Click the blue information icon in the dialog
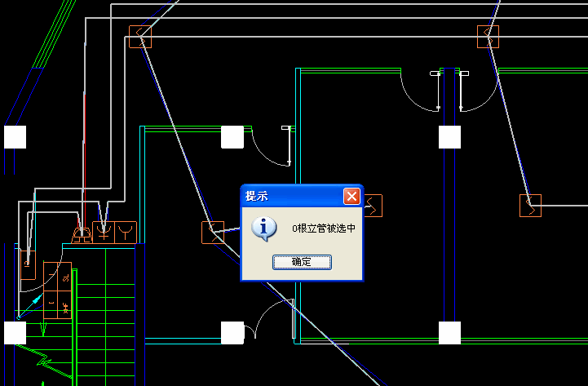588x386 pixels. pos(263,228)
